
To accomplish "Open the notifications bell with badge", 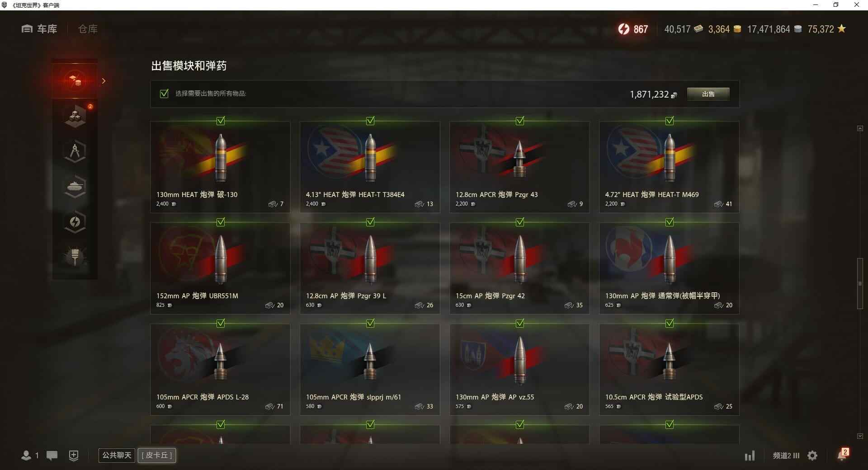I will [x=843, y=455].
